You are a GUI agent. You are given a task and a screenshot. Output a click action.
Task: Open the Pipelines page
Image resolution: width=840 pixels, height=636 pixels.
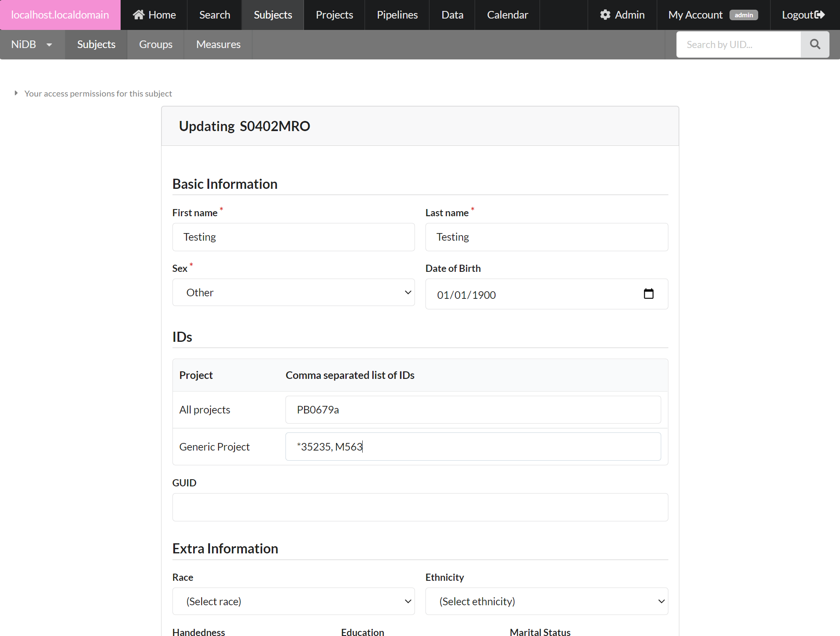tap(397, 15)
